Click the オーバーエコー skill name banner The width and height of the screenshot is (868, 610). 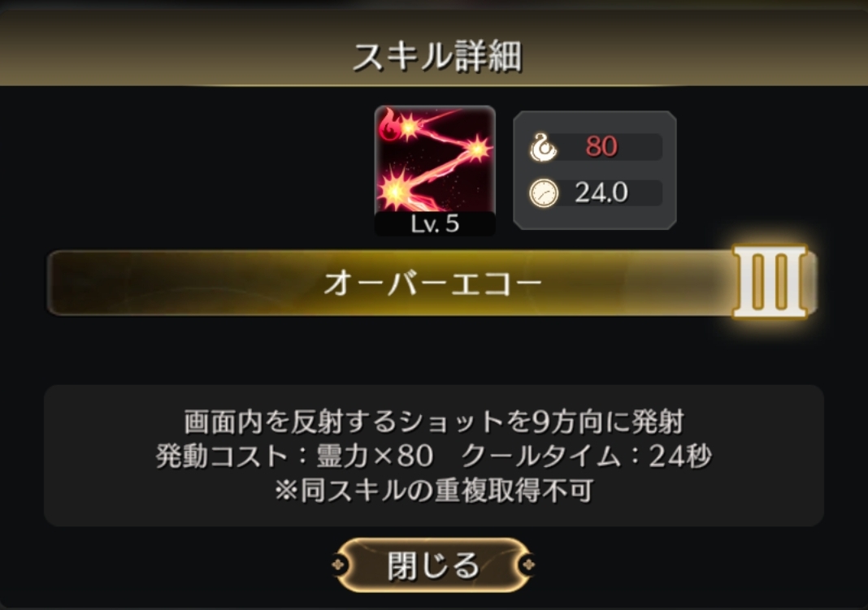click(x=432, y=283)
